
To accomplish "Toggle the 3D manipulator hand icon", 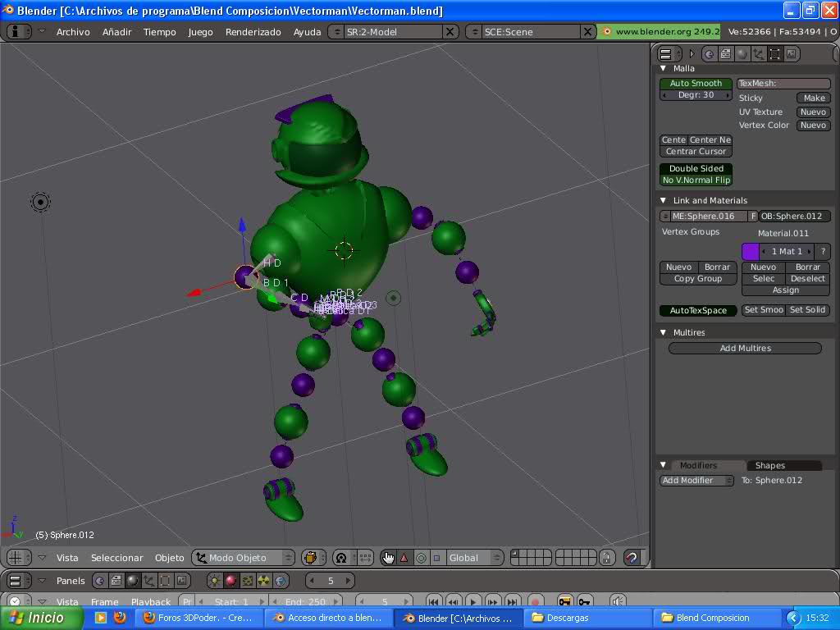I will [x=388, y=558].
